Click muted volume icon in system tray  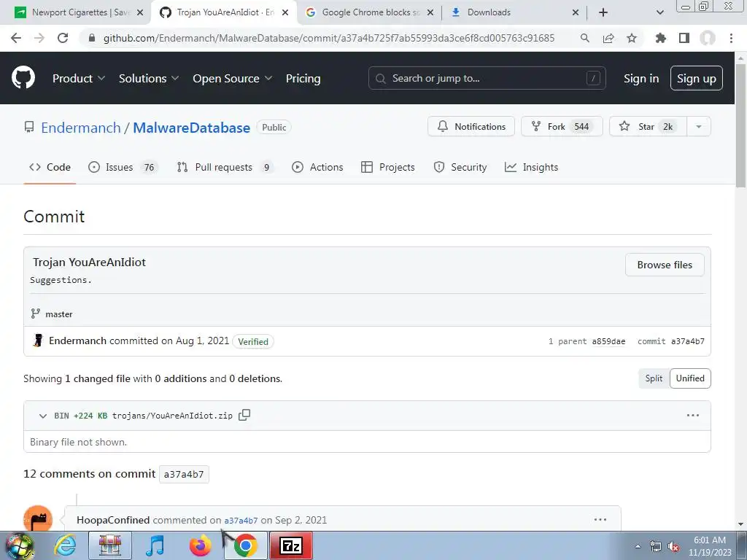pyautogui.click(x=673, y=547)
